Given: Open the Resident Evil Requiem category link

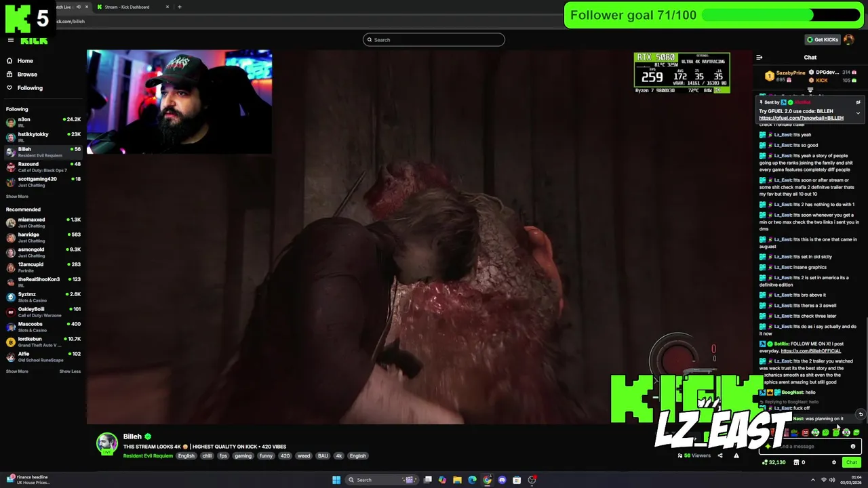Looking at the screenshot, I should tap(148, 456).
